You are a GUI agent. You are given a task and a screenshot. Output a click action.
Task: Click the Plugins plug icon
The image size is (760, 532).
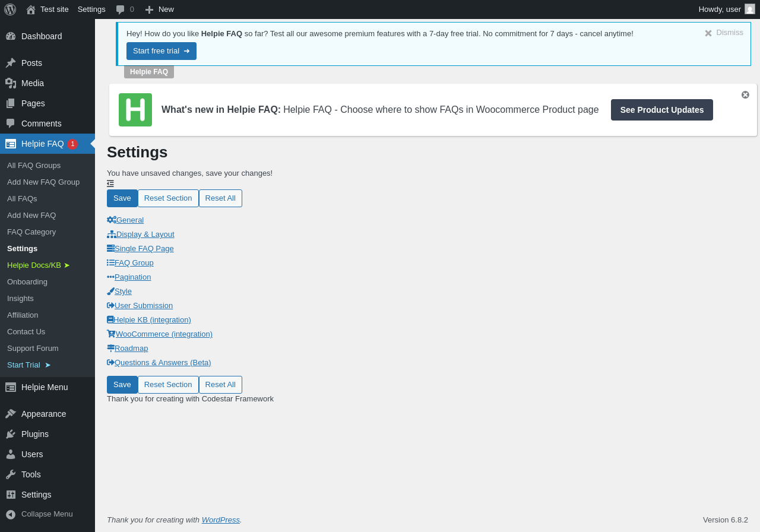click(11, 434)
